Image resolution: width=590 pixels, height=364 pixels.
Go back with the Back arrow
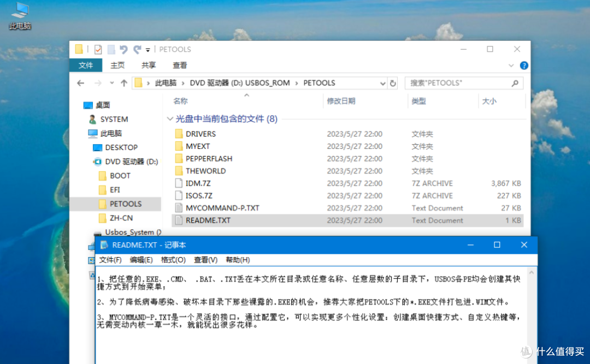pyautogui.click(x=80, y=83)
